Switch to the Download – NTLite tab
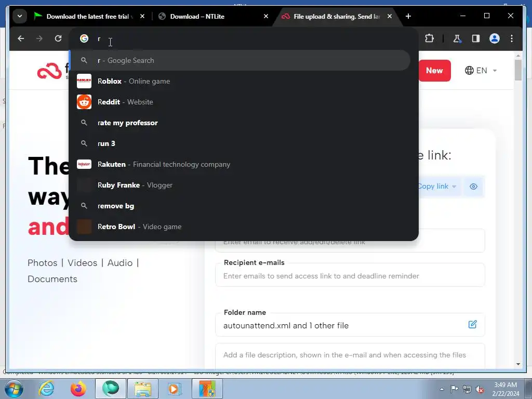This screenshot has height=399, width=532. coord(214,16)
